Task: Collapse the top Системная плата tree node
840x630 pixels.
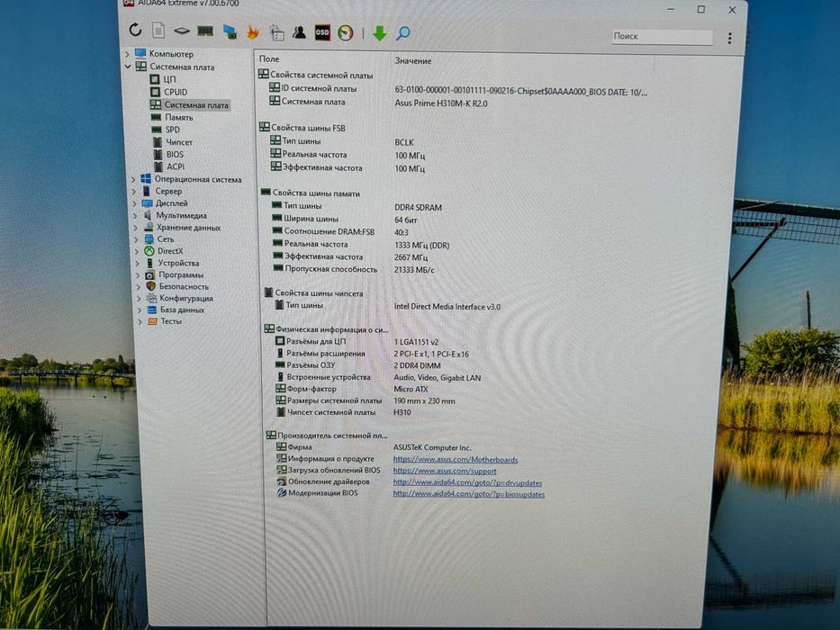Action: 128,67
